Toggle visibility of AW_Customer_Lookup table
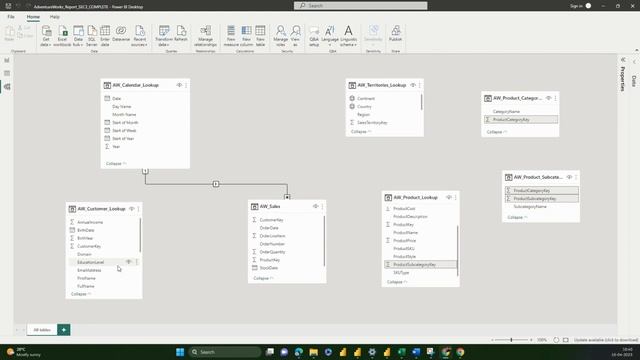 pyautogui.click(x=132, y=209)
